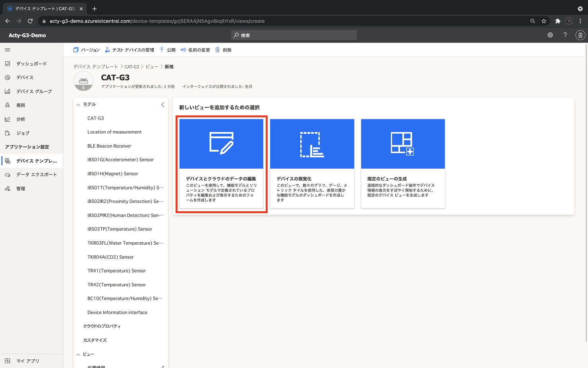Select TKR04A(CO2) Sensor tree item
588x368 pixels.
click(x=110, y=257)
